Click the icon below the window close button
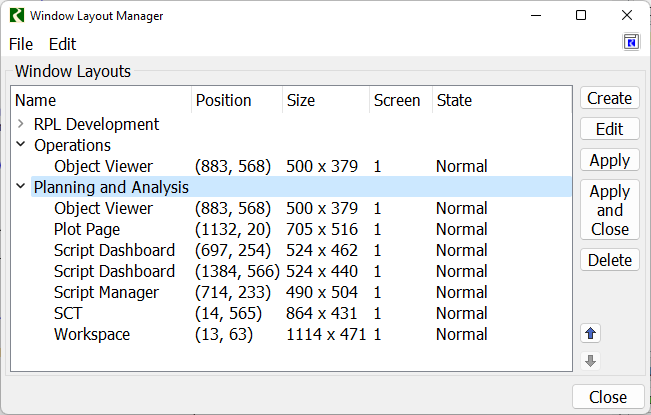The image size is (651, 415). click(630, 42)
